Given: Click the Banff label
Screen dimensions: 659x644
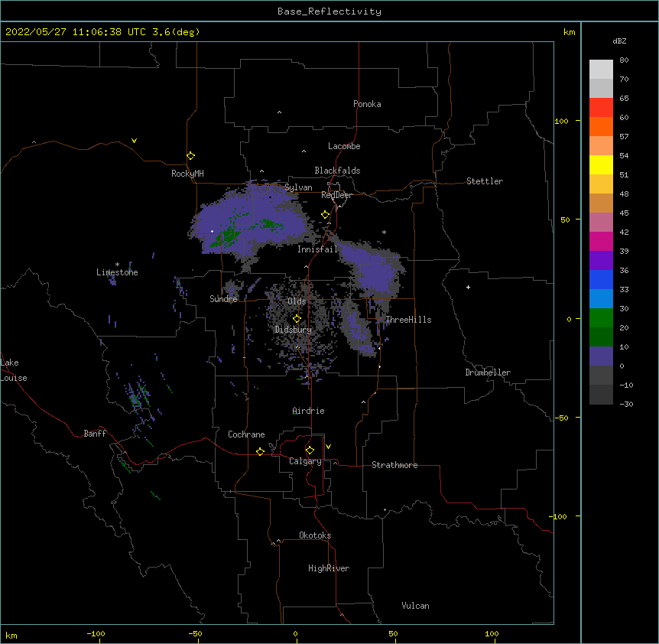Looking at the screenshot, I should pos(95,434).
